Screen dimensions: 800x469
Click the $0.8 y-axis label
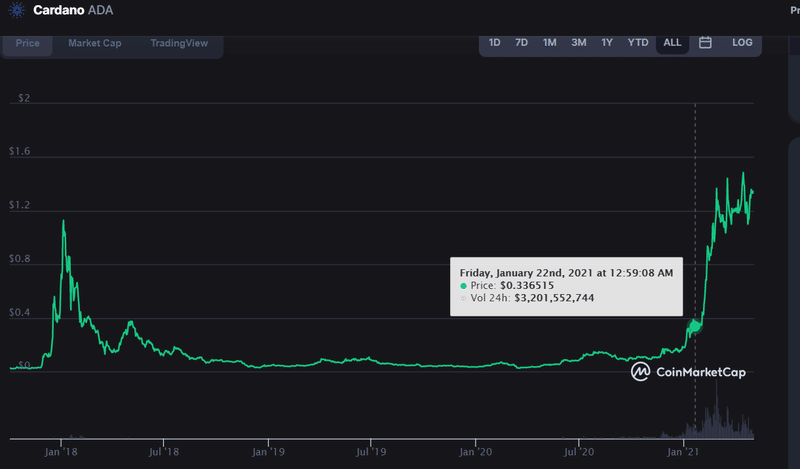coord(19,259)
